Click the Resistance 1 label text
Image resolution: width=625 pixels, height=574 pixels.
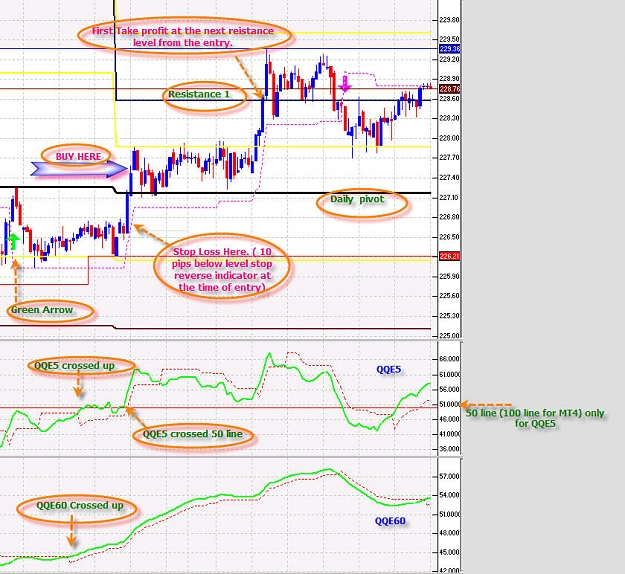[199, 94]
